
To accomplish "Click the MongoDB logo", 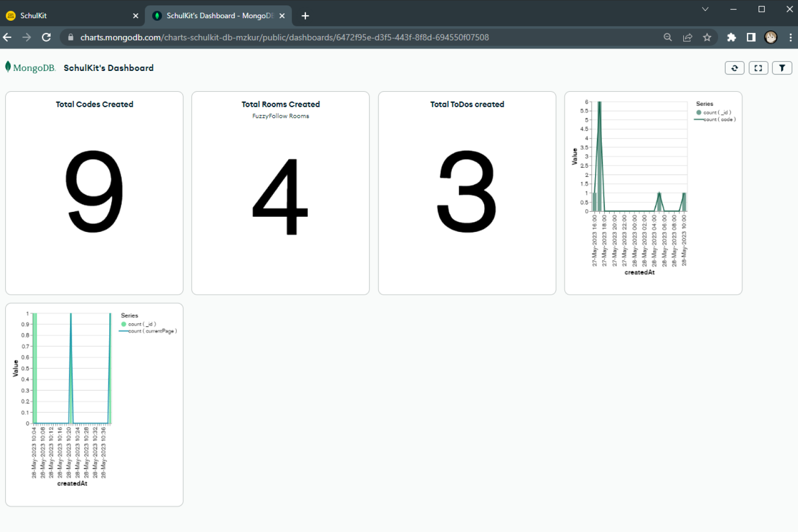I will pyautogui.click(x=30, y=67).
